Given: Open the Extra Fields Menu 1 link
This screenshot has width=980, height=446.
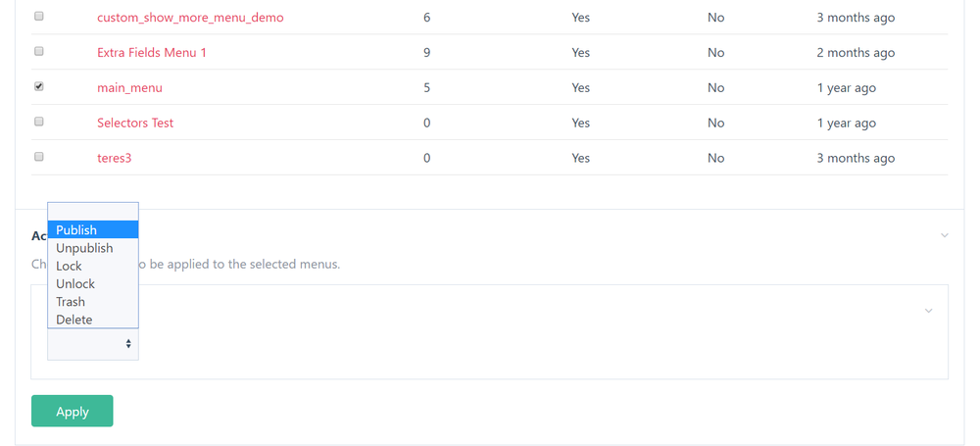Looking at the screenshot, I should (x=152, y=52).
